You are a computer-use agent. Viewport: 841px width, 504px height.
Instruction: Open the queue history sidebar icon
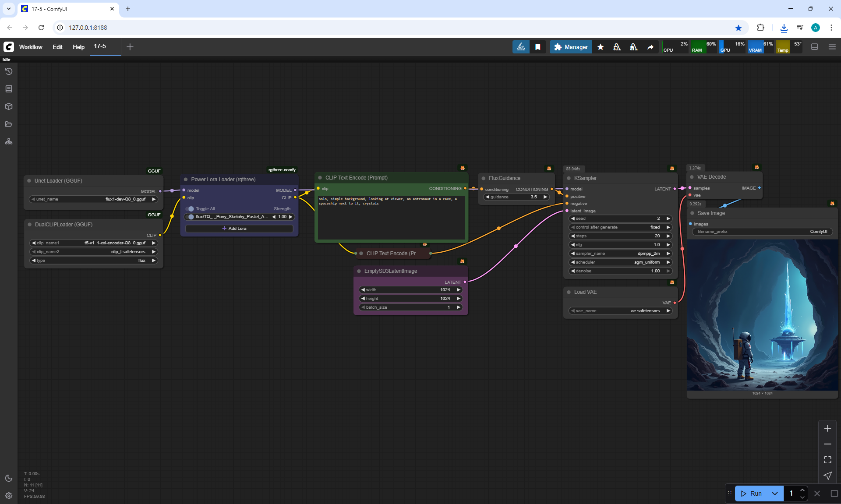(x=9, y=71)
